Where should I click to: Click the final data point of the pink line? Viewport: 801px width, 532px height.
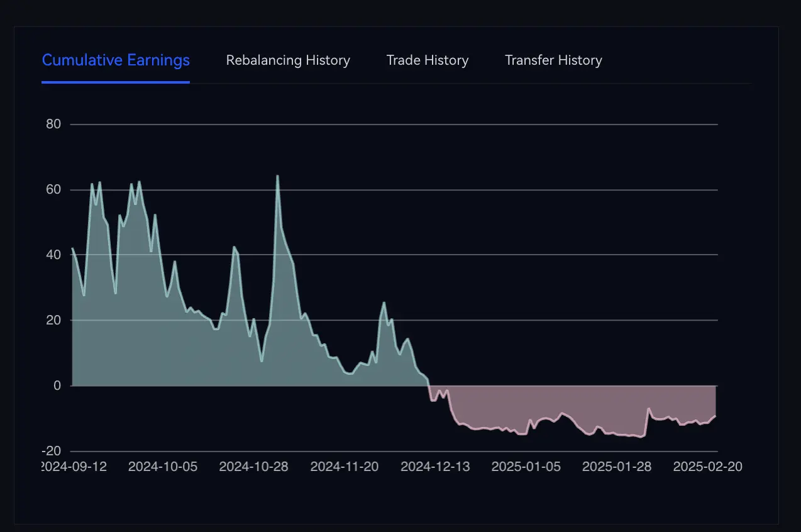[715, 416]
